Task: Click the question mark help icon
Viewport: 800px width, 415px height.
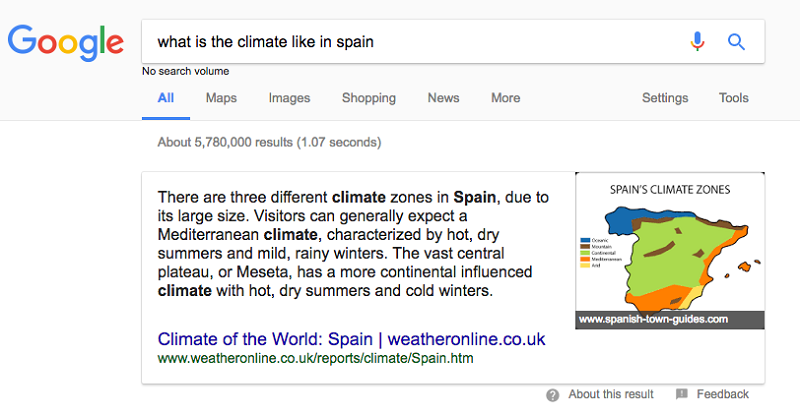Action: (553, 395)
